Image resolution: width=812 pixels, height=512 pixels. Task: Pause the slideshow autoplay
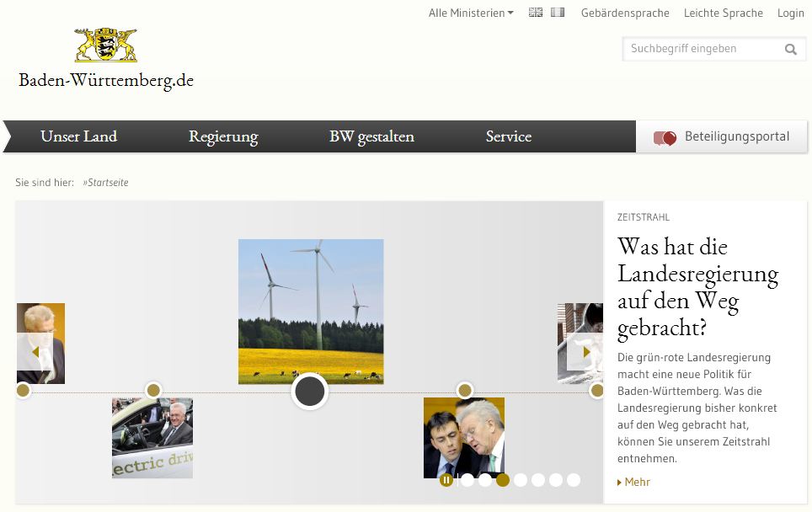point(446,480)
